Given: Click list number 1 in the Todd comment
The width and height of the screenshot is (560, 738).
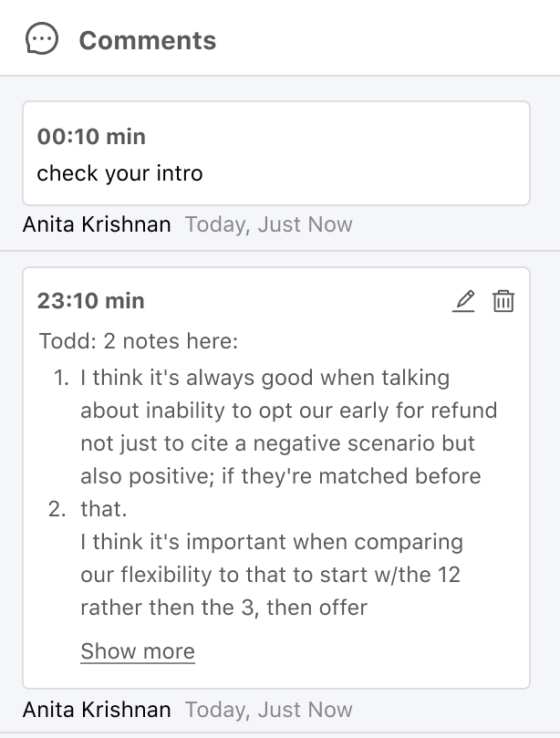Looking at the screenshot, I should point(61,378).
